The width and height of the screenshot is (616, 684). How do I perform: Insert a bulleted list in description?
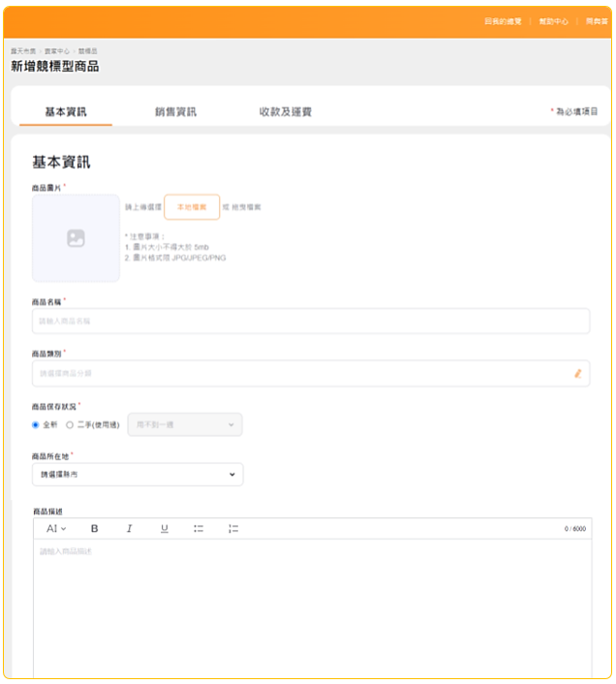click(199, 529)
